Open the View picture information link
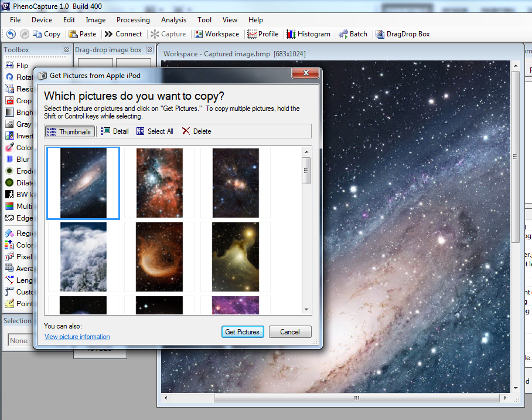The width and height of the screenshot is (532, 420). [x=77, y=337]
